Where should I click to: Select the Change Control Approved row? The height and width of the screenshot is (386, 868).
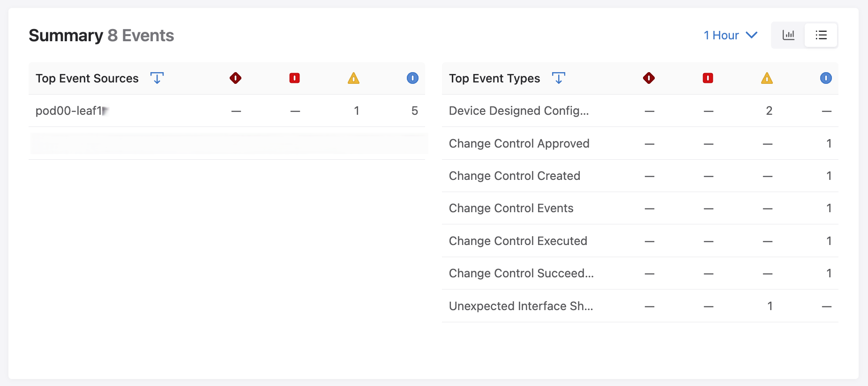point(519,143)
